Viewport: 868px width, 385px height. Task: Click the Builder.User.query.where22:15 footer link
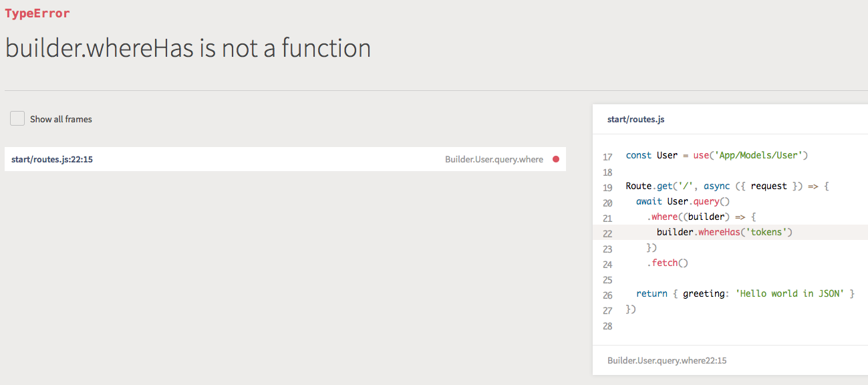666,360
